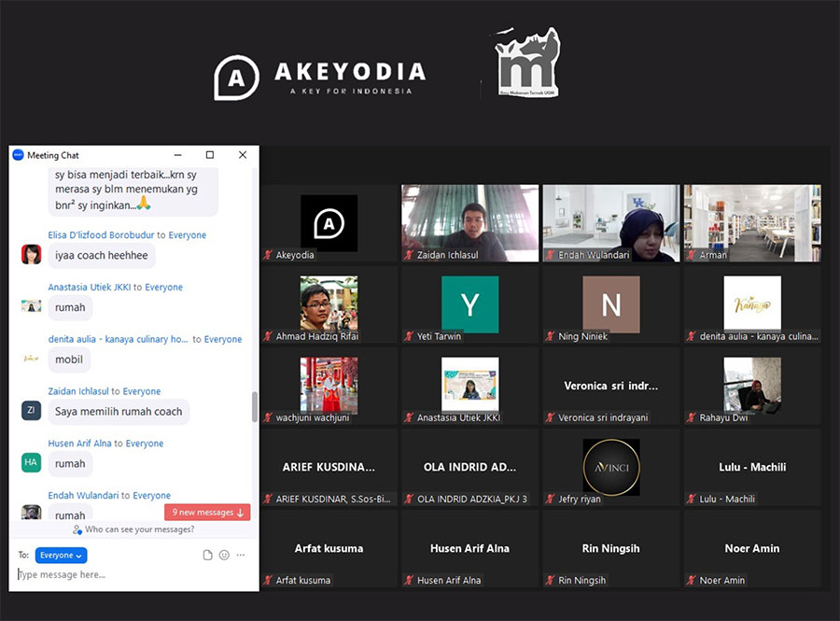Image resolution: width=840 pixels, height=621 pixels.
Task: Open the emoji picker in chat
Action: click(x=224, y=555)
